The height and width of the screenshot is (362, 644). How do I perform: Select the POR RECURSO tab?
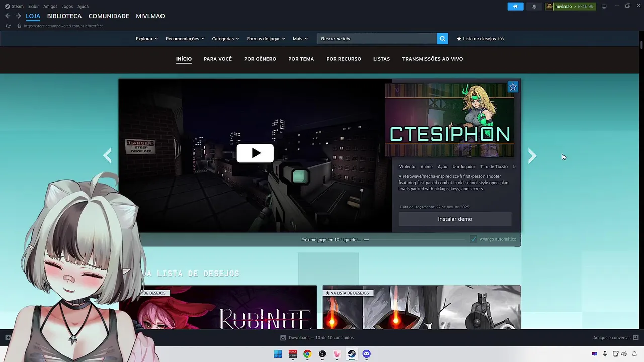pos(344,59)
